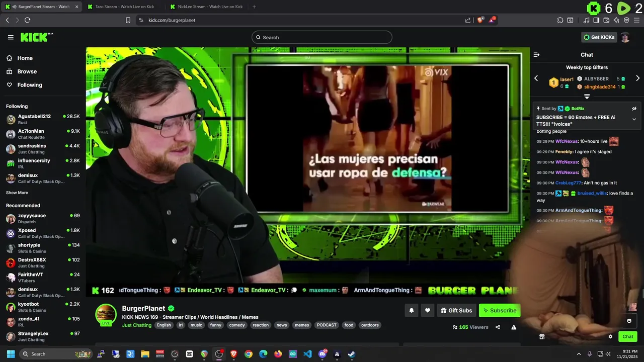Open Windows Start menu
Screen dimensions: 644x362
pos(11,354)
